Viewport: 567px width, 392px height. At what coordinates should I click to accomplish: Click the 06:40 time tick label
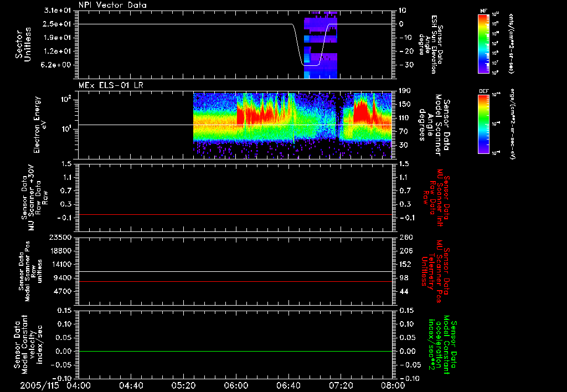click(288, 385)
